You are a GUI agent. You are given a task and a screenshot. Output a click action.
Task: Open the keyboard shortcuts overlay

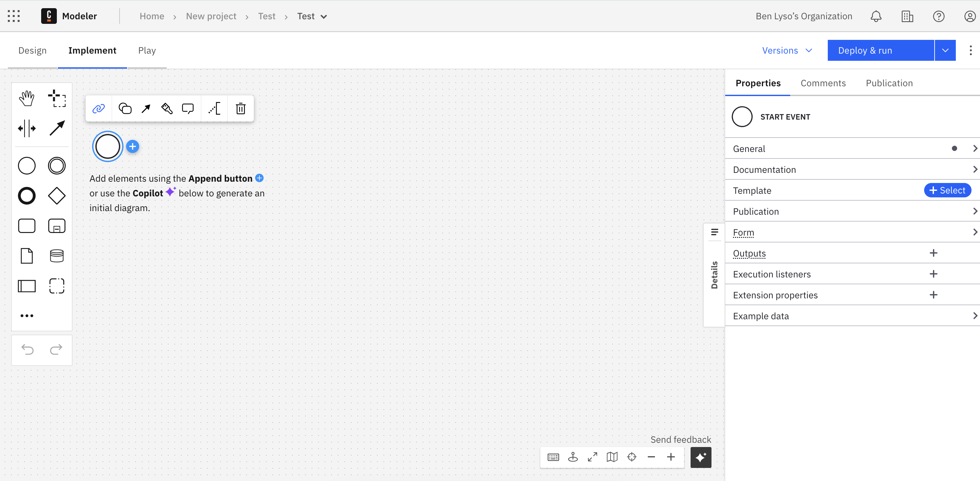pyautogui.click(x=553, y=457)
